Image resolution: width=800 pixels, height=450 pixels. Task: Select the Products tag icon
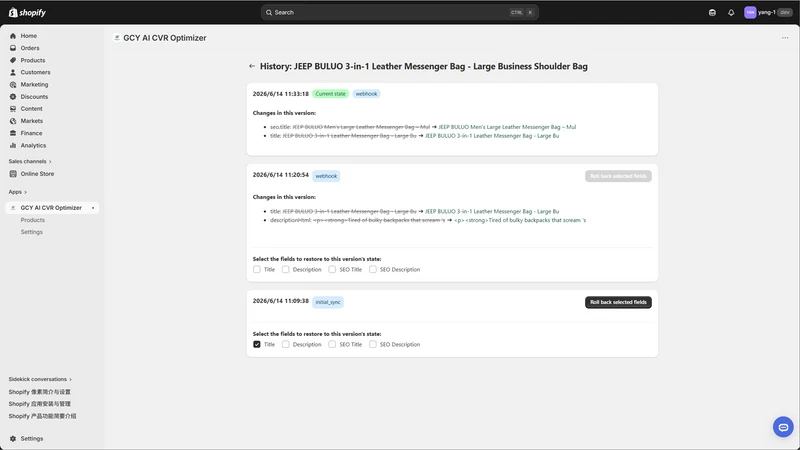(13, 60)
